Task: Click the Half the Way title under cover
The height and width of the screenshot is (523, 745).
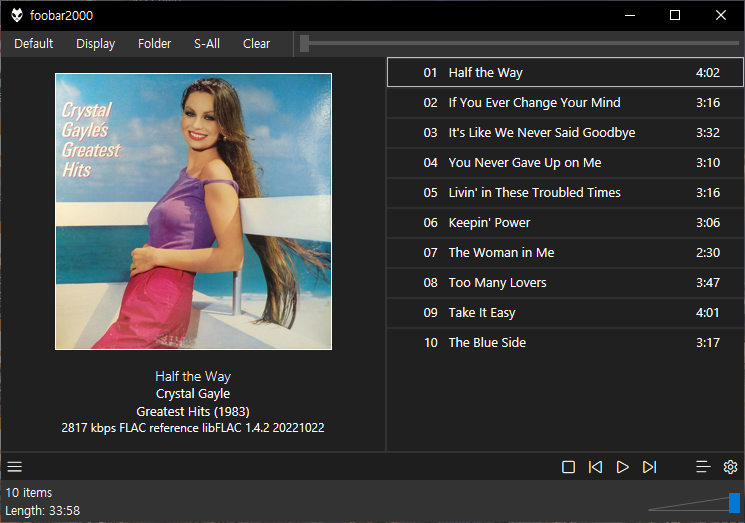Action: pyautogui.click(x=193, y=377)
